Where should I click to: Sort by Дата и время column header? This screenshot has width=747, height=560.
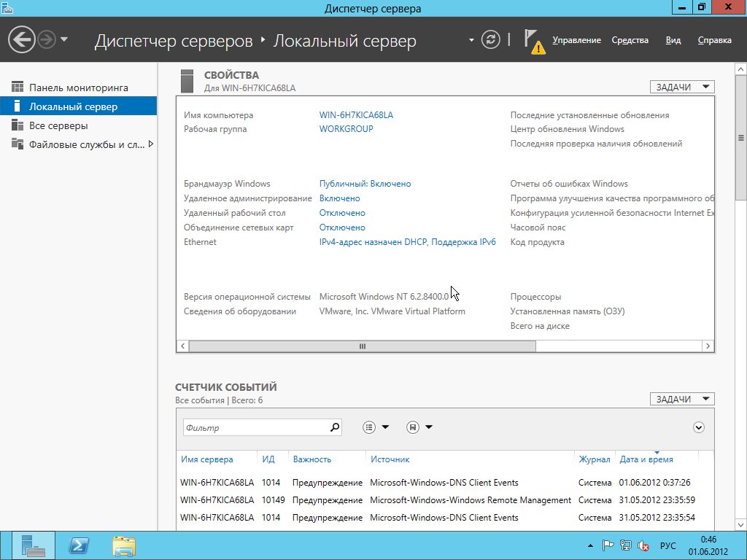pyautogui.click(x=646, y=459)
